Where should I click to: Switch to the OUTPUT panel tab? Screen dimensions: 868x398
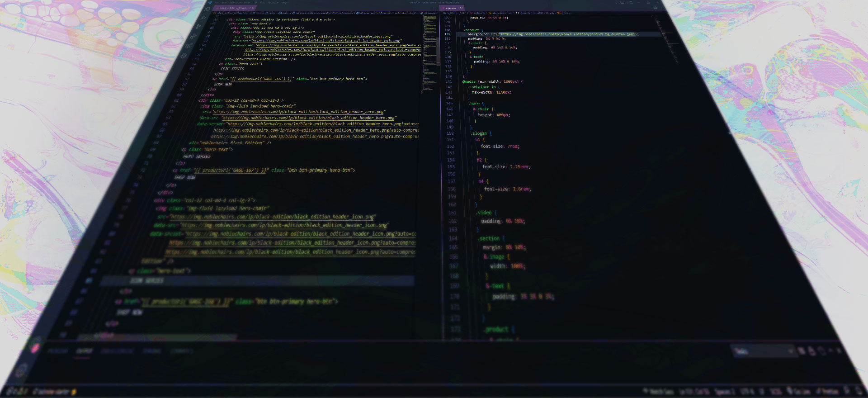(x=84, y=351)
